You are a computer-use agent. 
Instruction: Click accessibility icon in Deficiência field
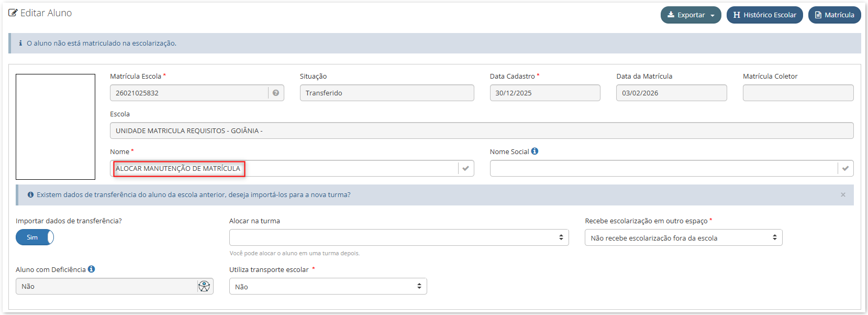click(204, 286)
